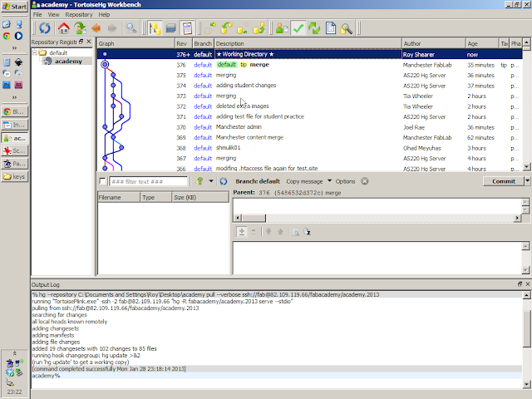The height and width of the screenshot is (399, 532).
Task: Click the orange Back arrow
Action: click(x=96, y=28)
